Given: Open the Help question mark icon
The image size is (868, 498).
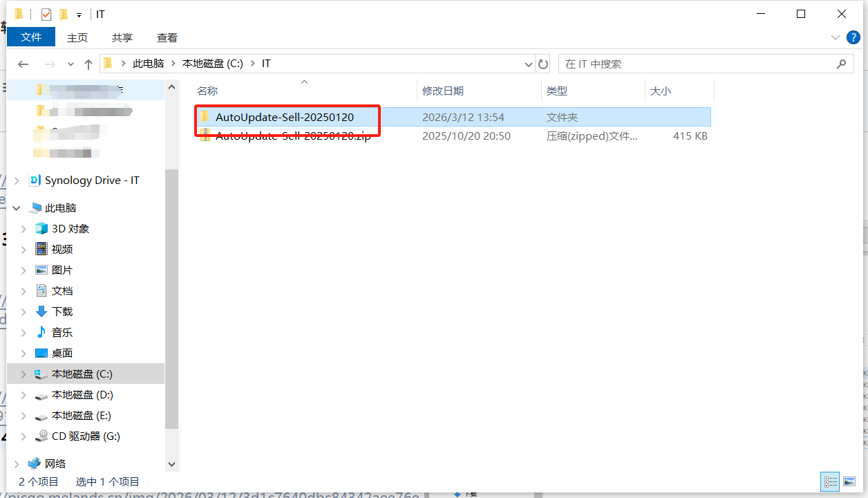Looking at the screenshot, I should [x=853, y=37].
